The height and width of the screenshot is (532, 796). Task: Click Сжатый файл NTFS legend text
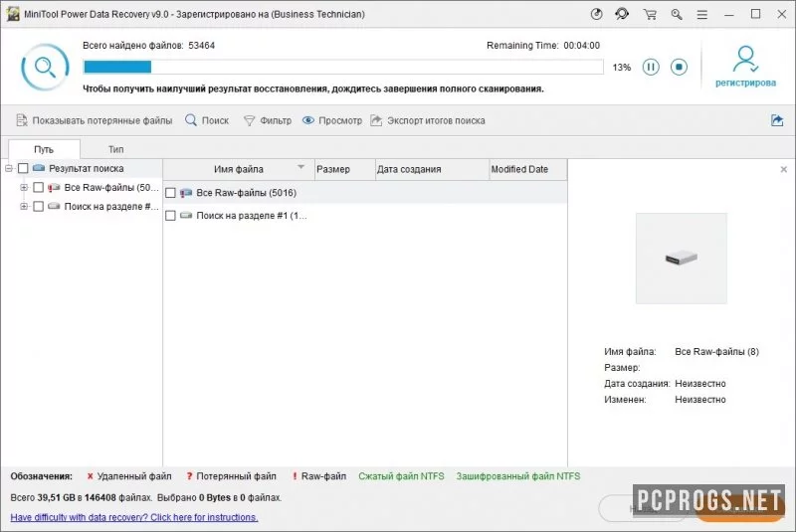click(x=401, y=476)
